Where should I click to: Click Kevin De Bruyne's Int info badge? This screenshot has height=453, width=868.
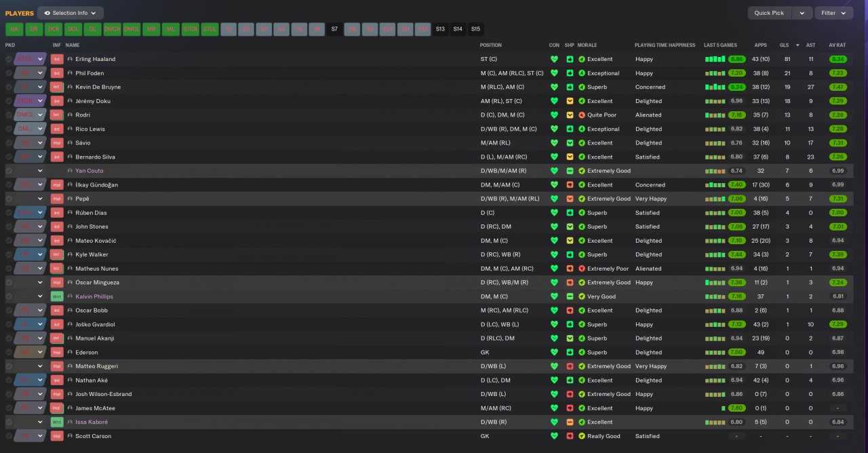(57, 87)
